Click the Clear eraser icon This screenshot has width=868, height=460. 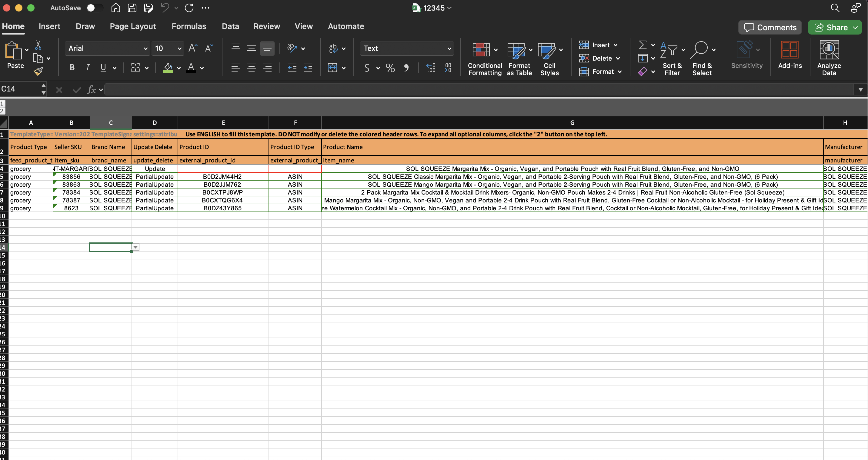(643, 72)
